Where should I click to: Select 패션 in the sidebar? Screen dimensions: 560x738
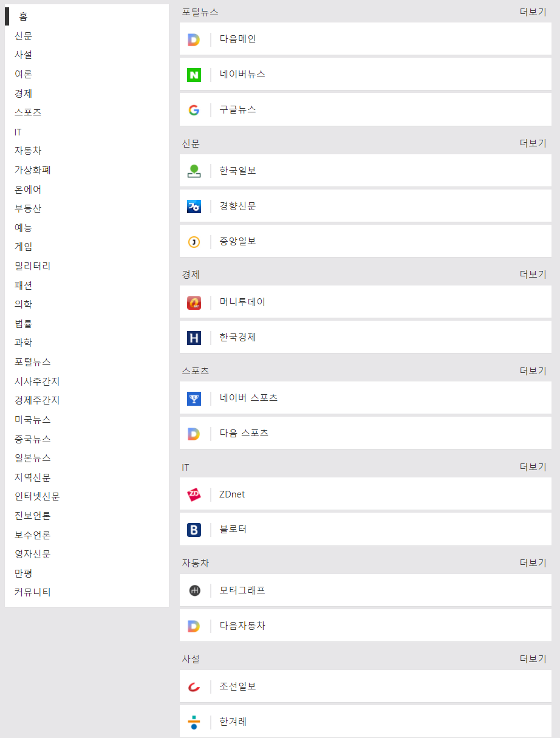[x=23, y=285]
